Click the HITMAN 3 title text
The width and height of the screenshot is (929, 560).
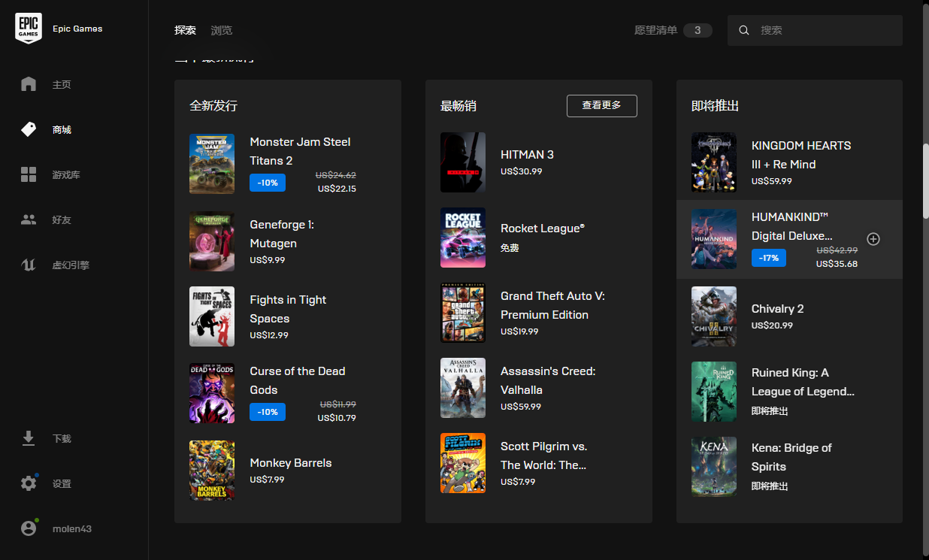click(x=527, y=154)
